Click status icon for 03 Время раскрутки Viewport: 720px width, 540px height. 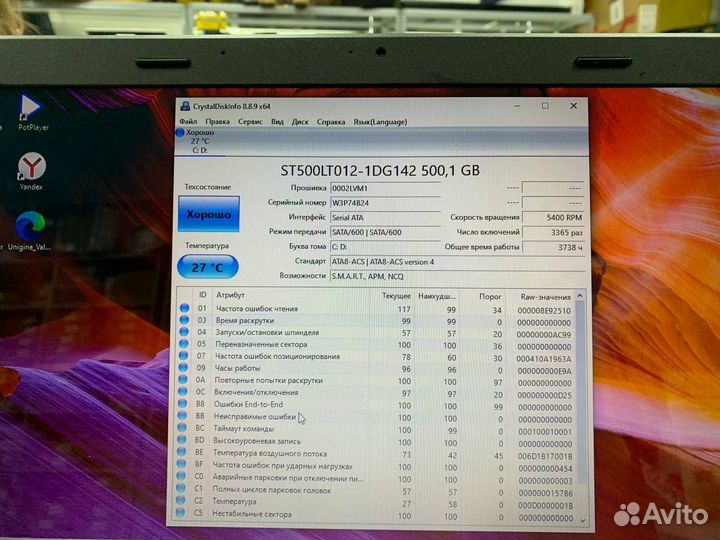(185, 320)
